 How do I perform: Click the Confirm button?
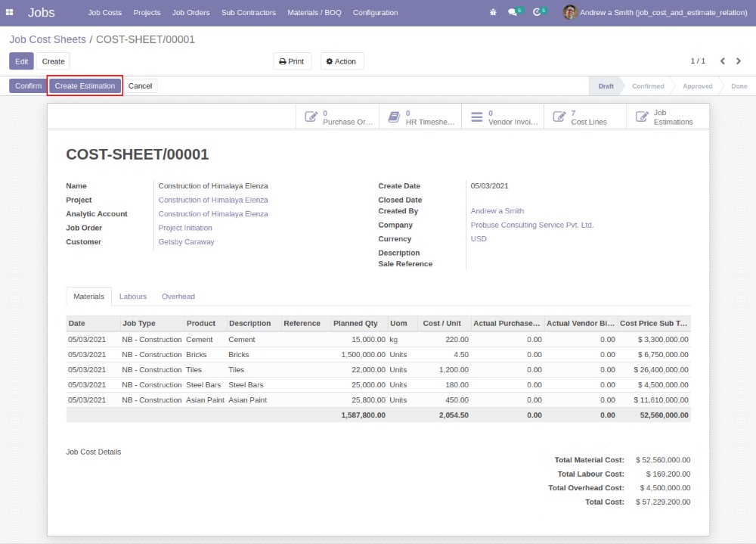[28, 86]
